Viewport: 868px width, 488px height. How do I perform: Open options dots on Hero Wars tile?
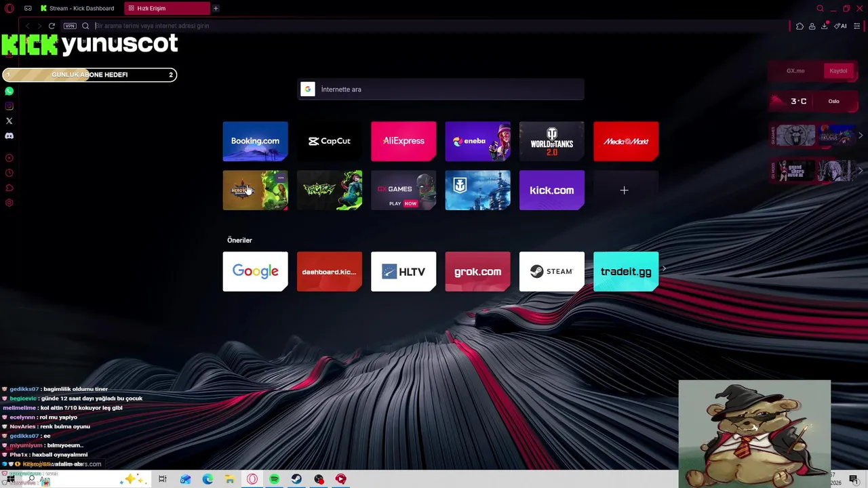pyautogui.click(x=281, y=178)
